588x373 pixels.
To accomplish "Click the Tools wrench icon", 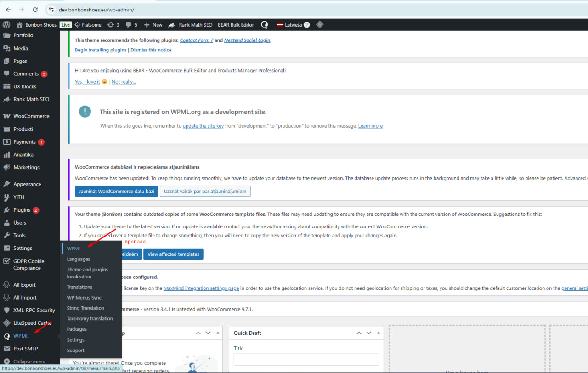I will [6, 235].
